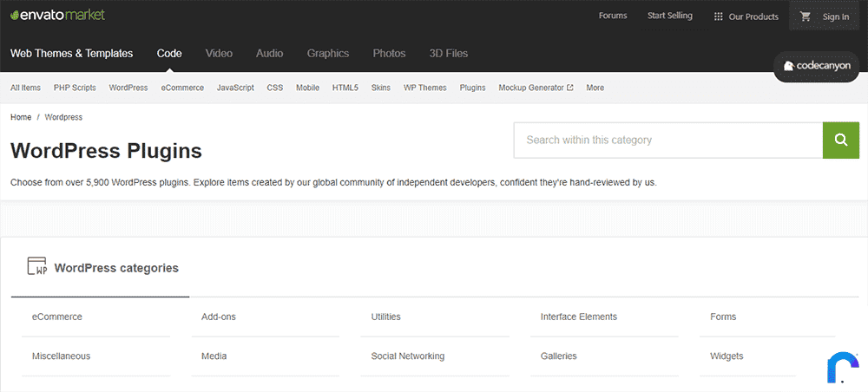Open the Galleries category
868x392 pixels.
point(558,356)
